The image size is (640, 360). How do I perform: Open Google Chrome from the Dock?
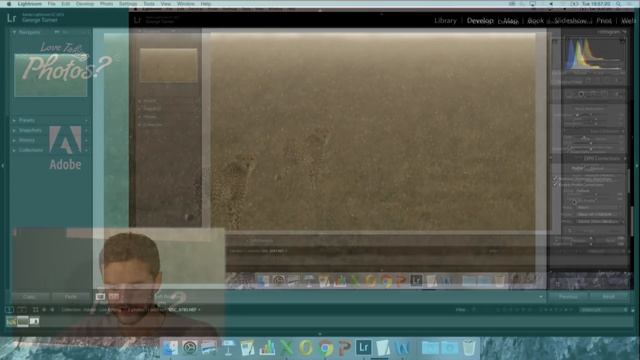coord(325,348)
